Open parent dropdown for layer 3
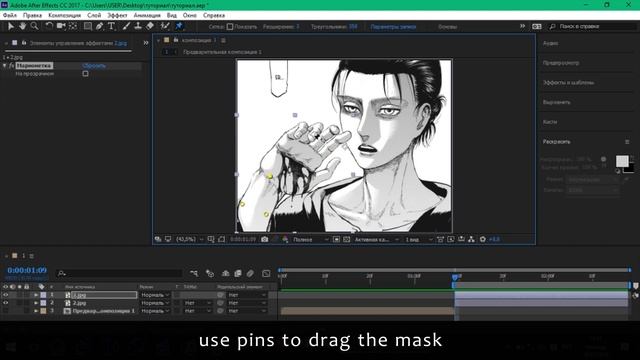 point(247,311)
